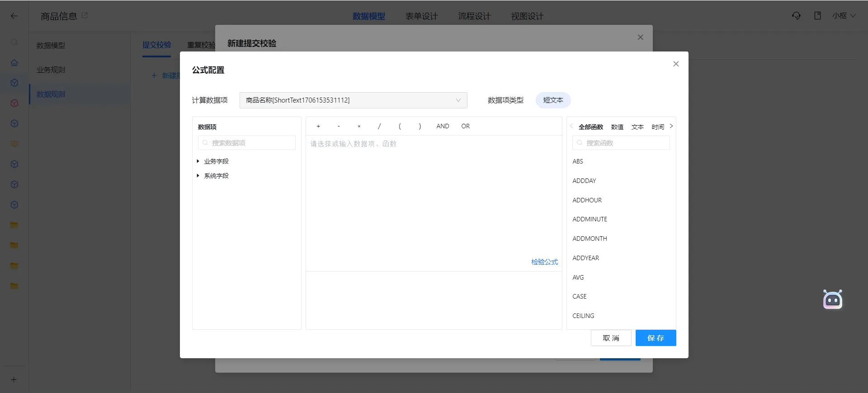Select the CASE function
Image resolution: width=868 pixels, height=393 pixels.
pyautogui.click(x=579, y=296)
